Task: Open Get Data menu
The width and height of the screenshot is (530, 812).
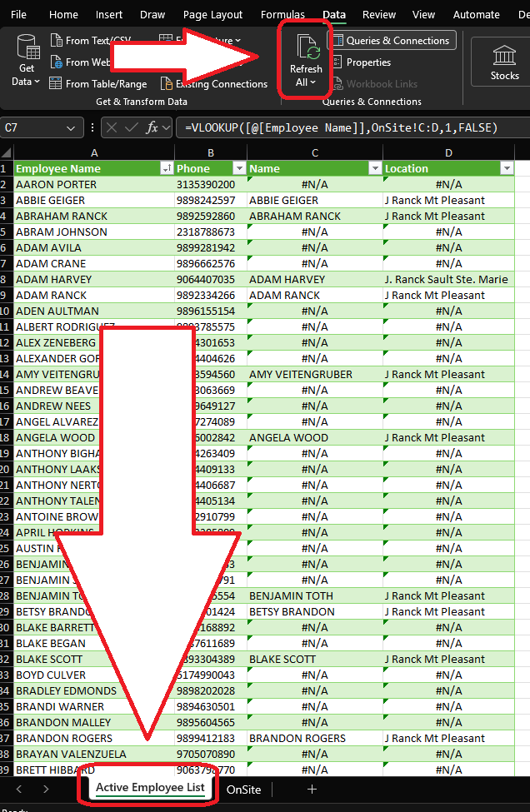Action: click(x=27, y=62)
